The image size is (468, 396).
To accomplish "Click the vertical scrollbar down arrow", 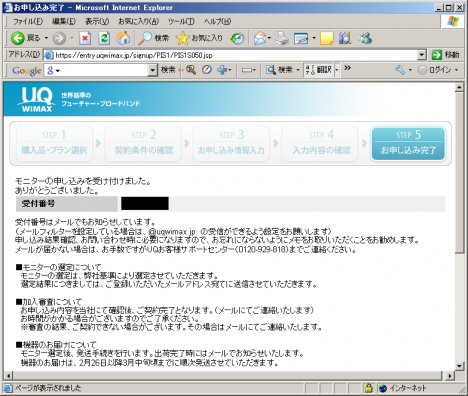I will 459,366.
